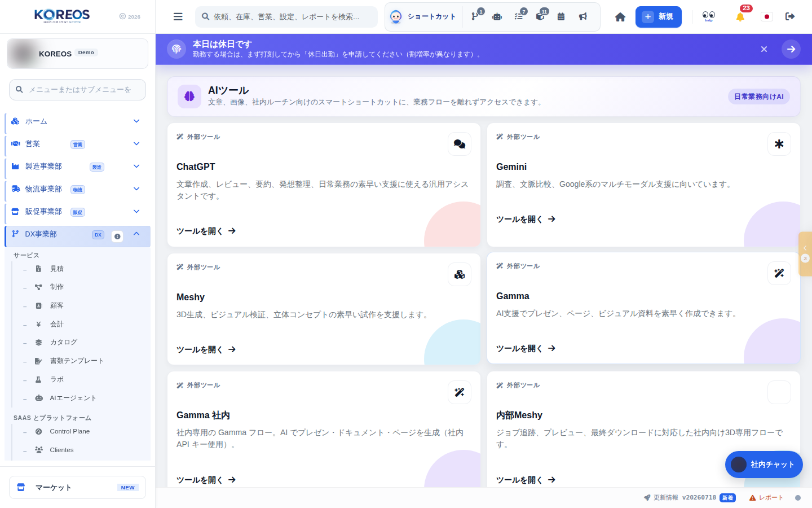812x508 pixels.
Task: Click the cubes icon on the Meshy card
Action: [x=460, y=274]
